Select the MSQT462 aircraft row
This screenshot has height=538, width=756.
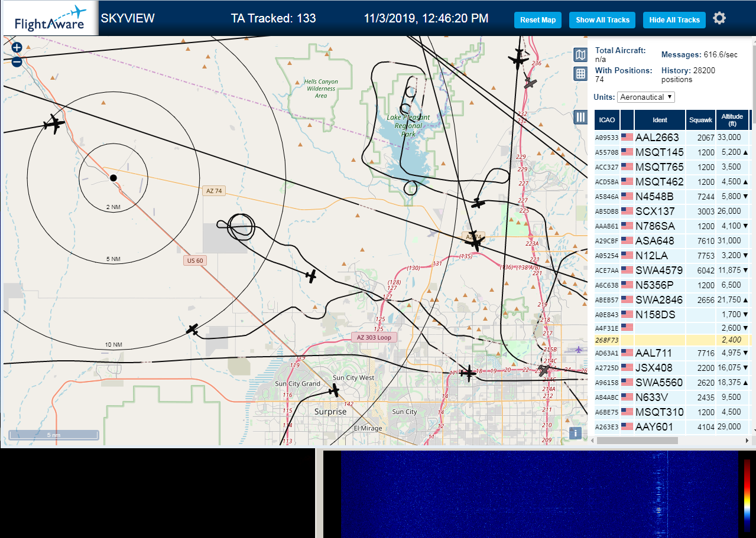[672, 181]
